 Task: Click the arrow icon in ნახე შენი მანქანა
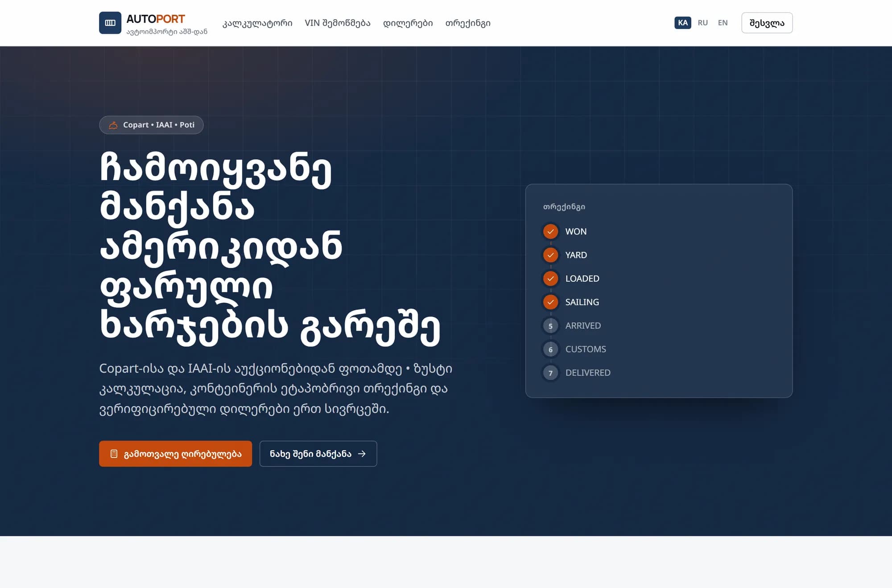[x=362, y=454]
